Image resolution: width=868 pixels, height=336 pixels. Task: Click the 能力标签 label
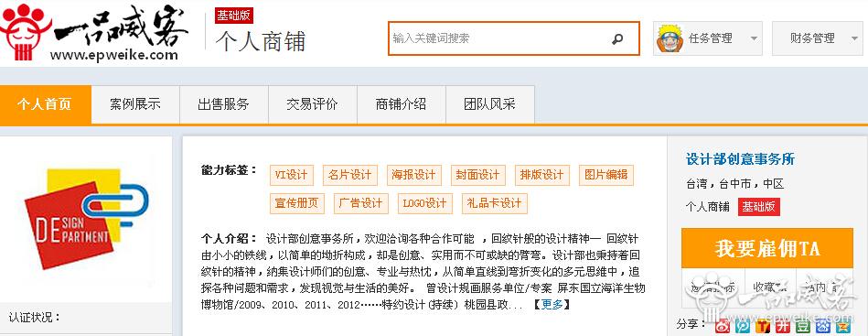pos(230,169)
